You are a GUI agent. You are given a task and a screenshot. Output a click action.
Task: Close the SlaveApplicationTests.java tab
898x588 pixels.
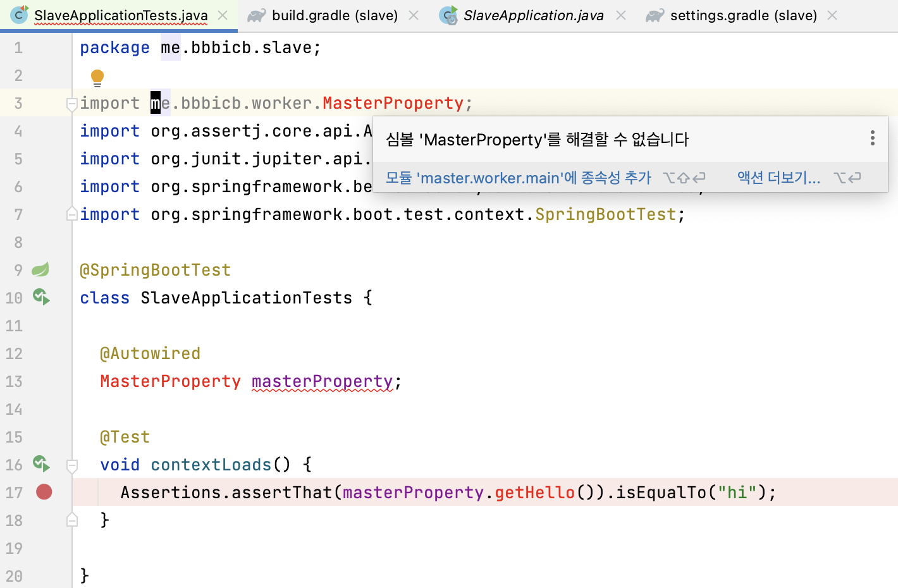point(223,15)
